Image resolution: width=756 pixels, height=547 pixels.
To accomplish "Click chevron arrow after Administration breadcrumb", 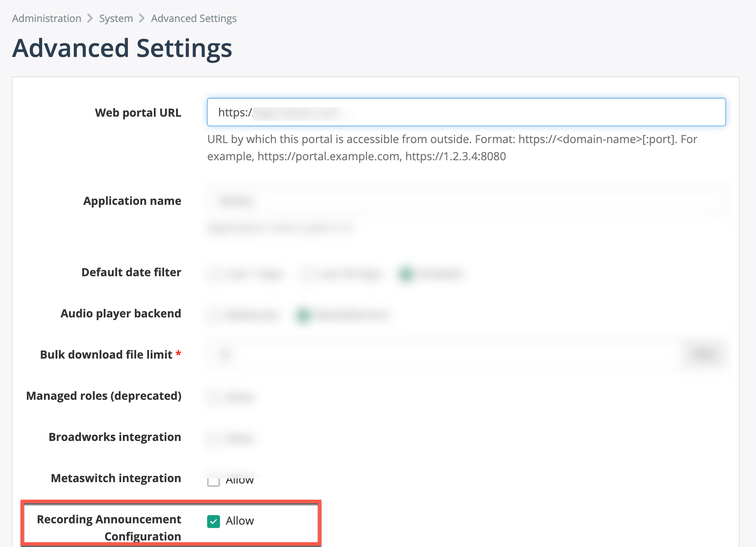I will tap(90, 18).
